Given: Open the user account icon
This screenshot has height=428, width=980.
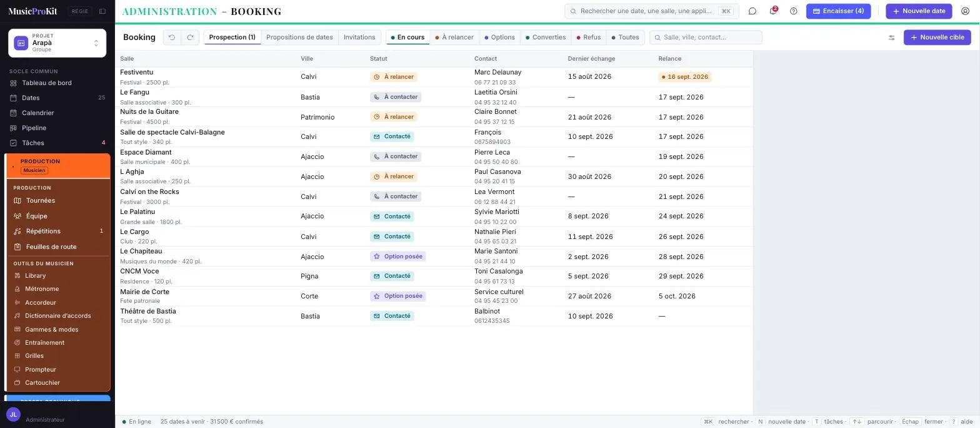Looking at the screenshot, I should pyautogui.click(x=965, y=11).
